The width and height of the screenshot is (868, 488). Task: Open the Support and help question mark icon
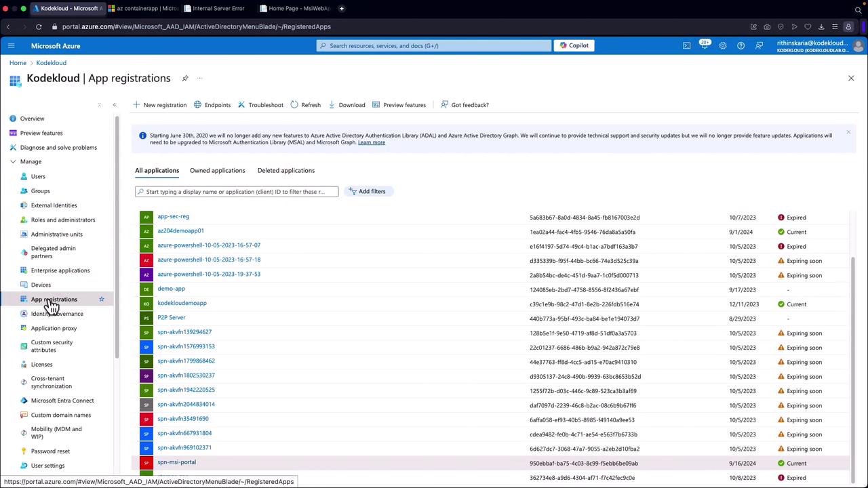tap(741, 45)
